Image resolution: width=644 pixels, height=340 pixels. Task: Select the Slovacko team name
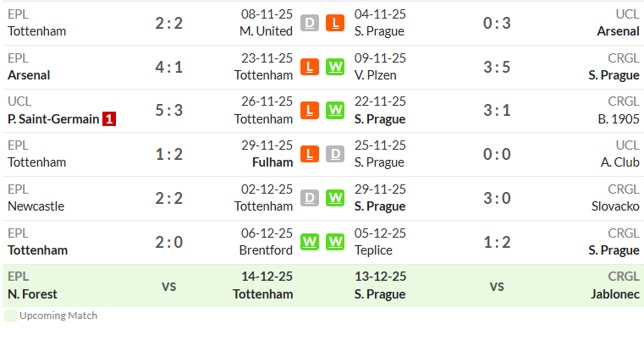coord(615,206)
